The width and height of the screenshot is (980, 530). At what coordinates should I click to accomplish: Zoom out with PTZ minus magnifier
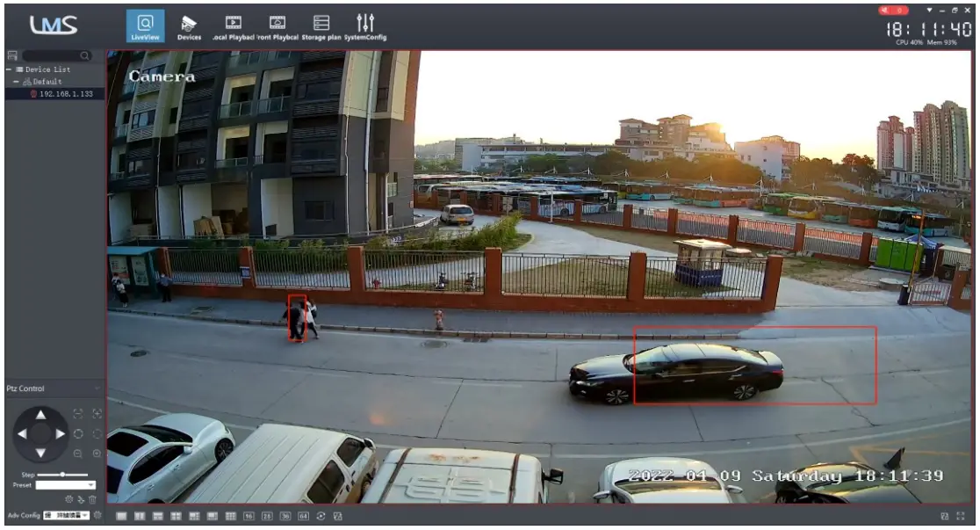tap(78, 453)
